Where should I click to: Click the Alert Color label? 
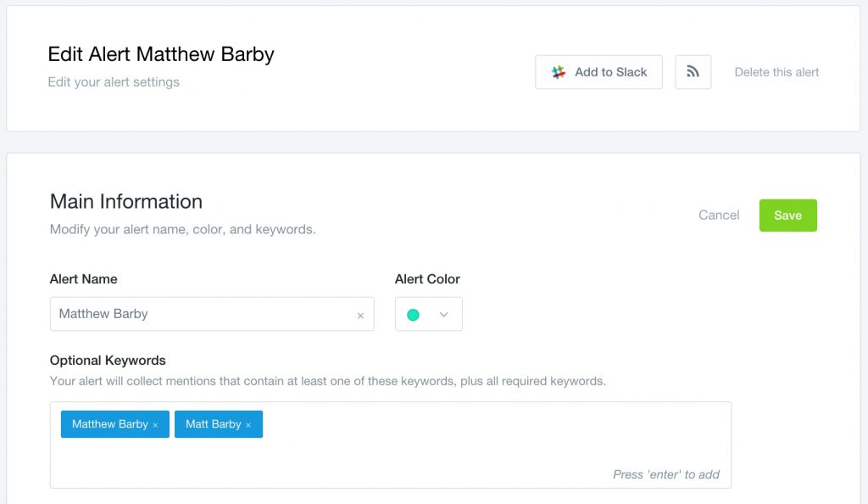pos(427,279)
